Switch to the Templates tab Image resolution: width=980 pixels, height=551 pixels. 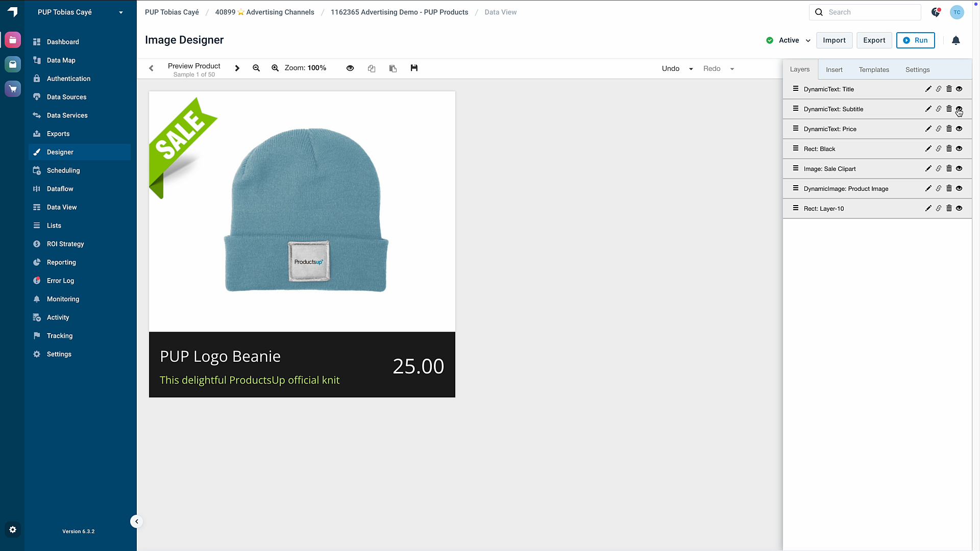coord(874,69)
